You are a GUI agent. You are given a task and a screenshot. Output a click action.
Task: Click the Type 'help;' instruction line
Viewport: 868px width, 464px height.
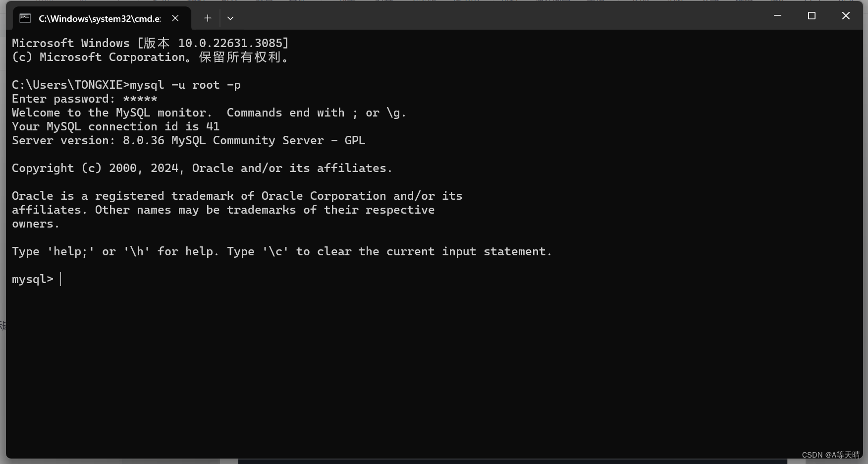(281, 251)
